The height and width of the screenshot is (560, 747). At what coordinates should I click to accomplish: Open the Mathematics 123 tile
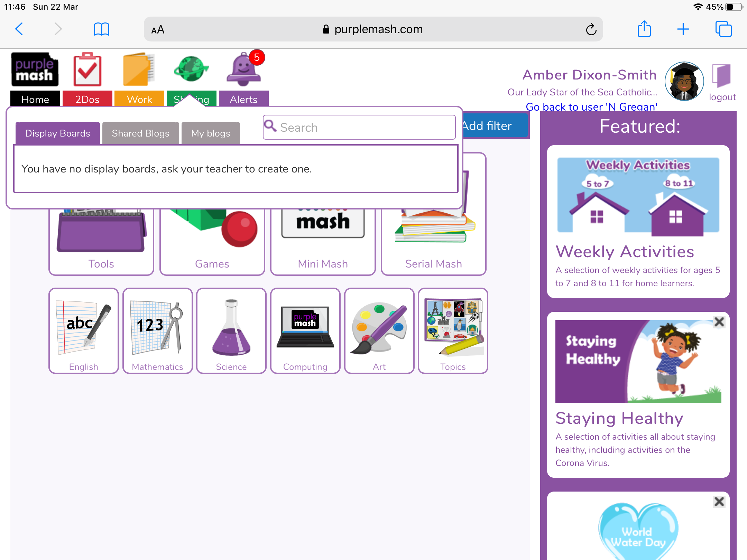157,330
